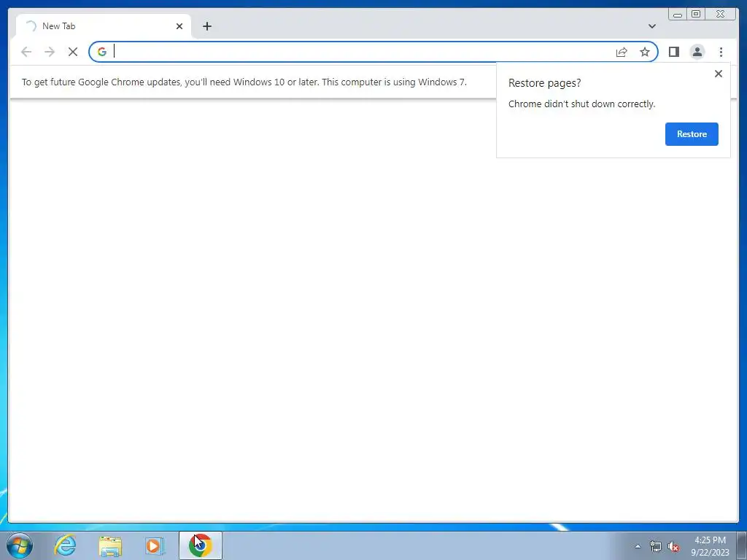Click the muted volume tray icon

[x=673, y=547]
